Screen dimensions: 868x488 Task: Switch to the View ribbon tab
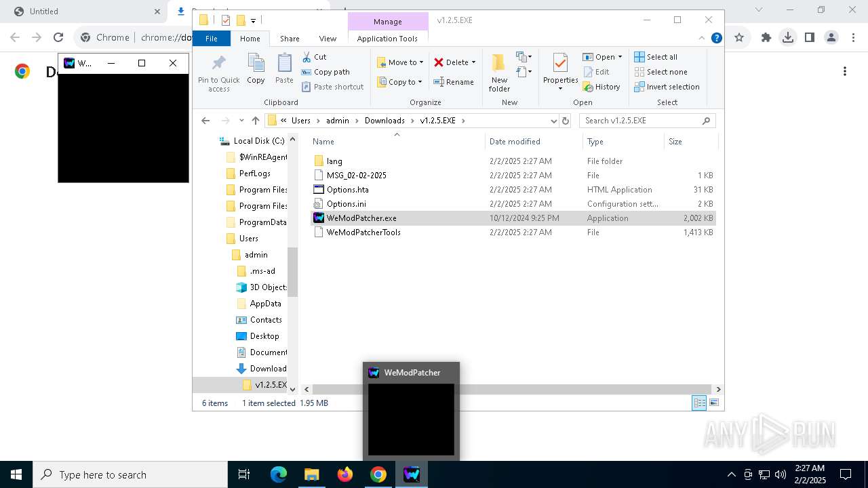pyautogui.click(x=328, y=39)
